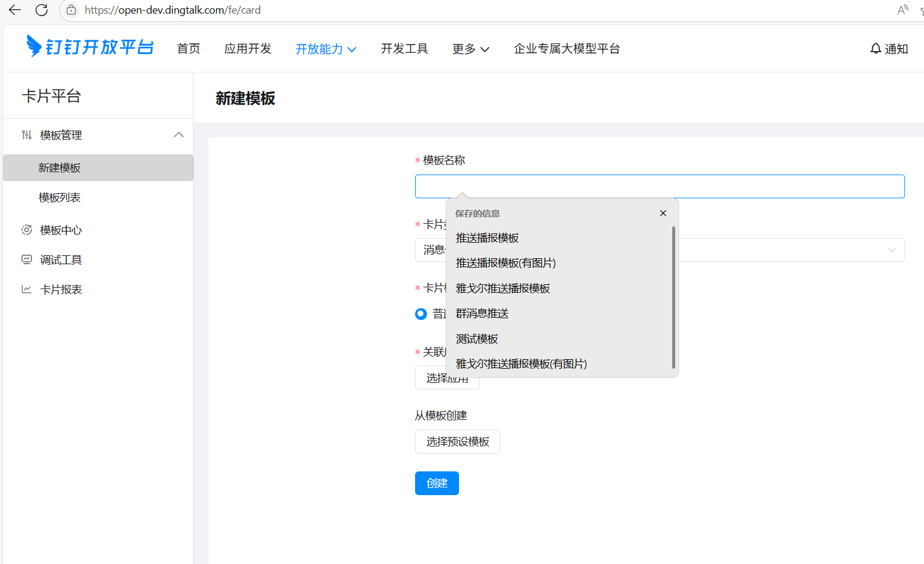Click the 调试工具 sidebar icon
The image size is (924, 564).
[27, 259]
